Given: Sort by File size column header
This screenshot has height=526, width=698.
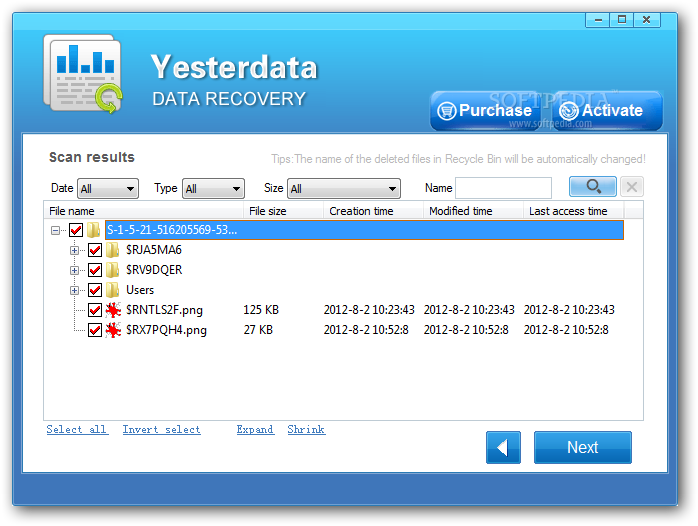Looking at the screenshot, I should 284,211.
